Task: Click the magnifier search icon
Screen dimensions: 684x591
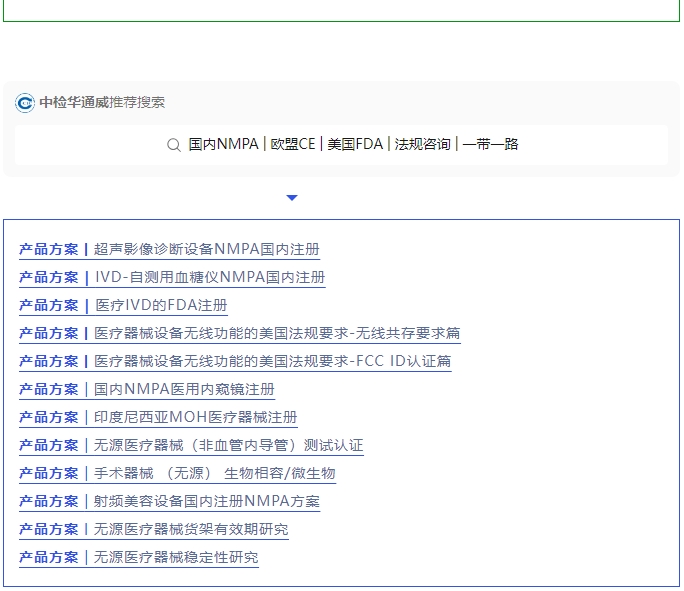Action: (x=174, y=145)
